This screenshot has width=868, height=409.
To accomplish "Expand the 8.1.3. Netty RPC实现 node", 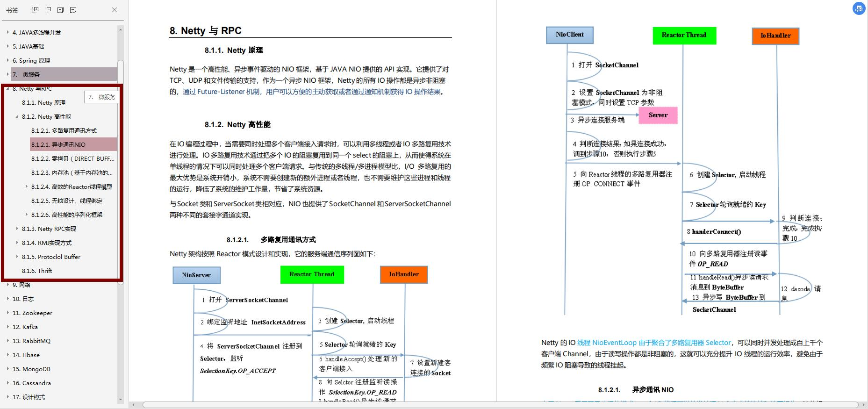I will [x=17, y=229].
